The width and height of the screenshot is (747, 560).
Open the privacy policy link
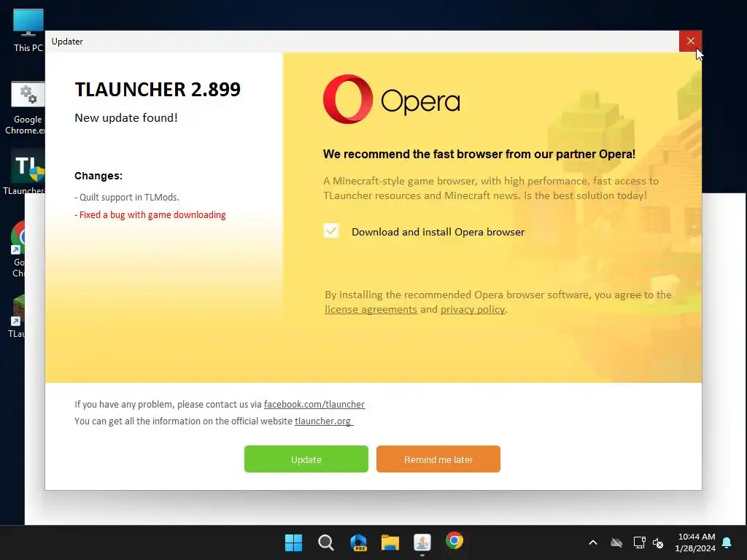473,309
